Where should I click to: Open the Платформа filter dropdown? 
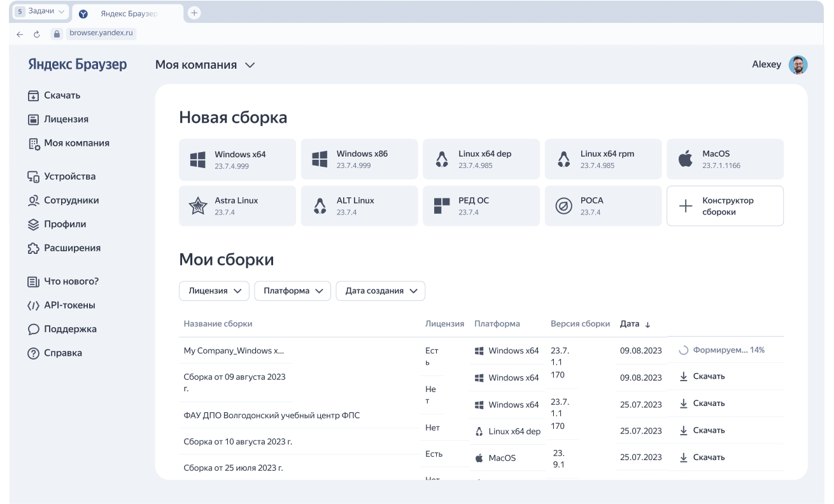(293, 291)
